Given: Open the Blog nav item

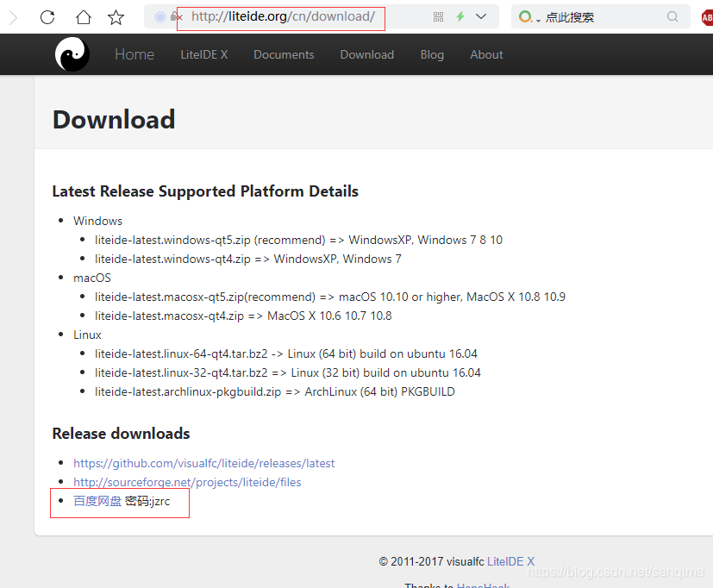Looking at the screenshot, I should point(432,54).
